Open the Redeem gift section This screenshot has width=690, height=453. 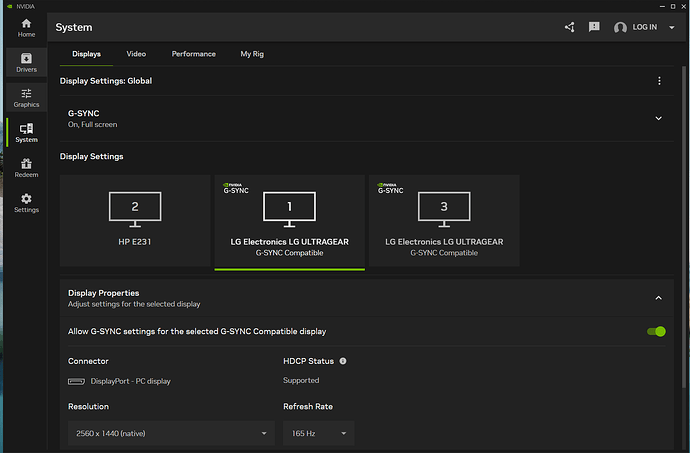[x=26, y=168]
